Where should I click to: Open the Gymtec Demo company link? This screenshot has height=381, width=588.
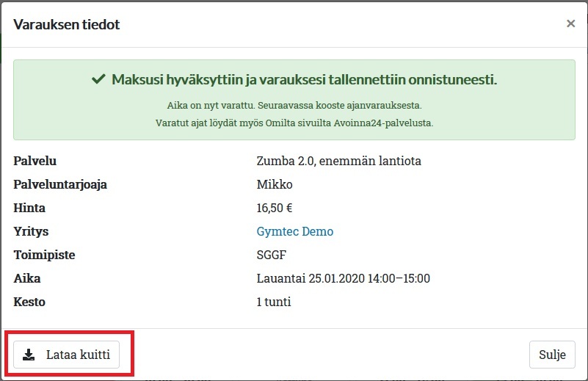294,231
